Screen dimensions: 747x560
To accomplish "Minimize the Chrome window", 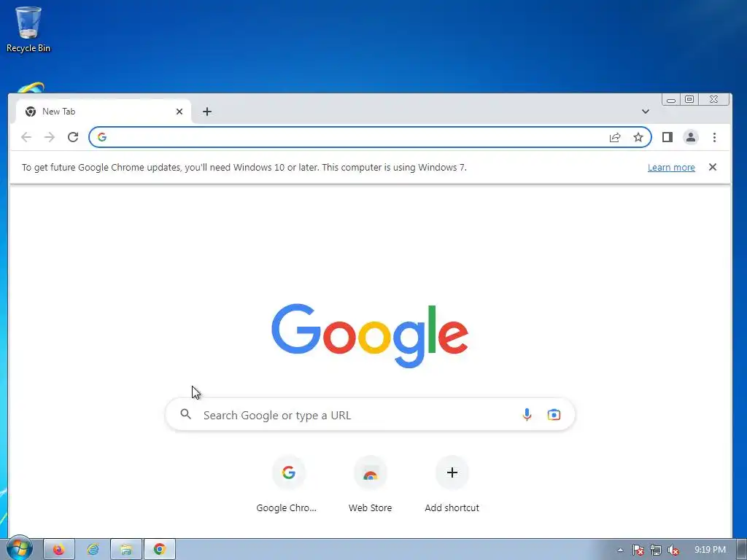I will (671, 99).
